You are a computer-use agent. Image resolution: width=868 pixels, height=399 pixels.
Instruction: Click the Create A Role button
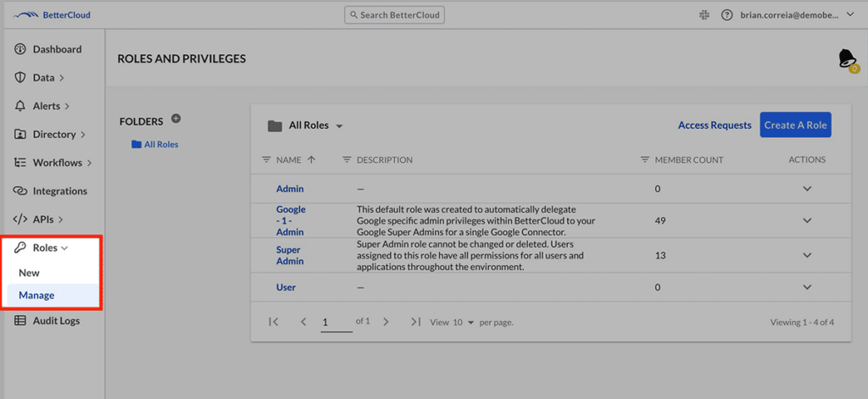795,125
